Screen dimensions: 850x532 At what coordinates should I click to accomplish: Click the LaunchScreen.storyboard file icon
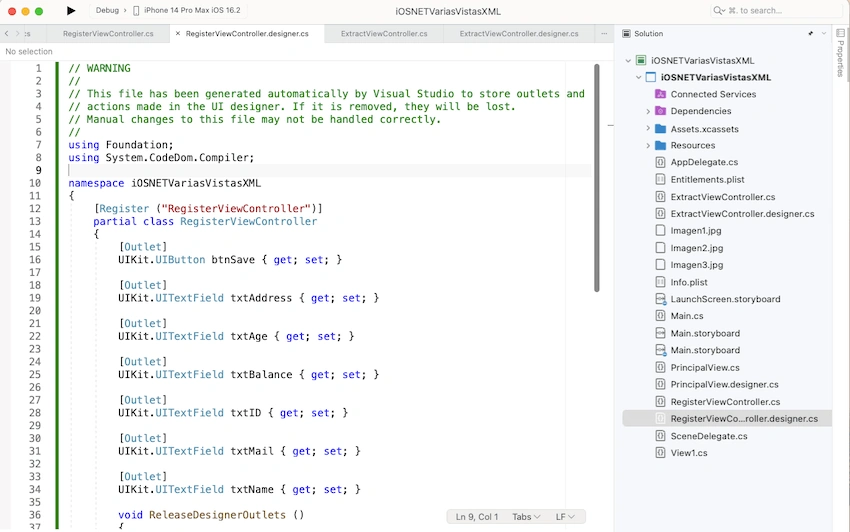tap(660, 299)
